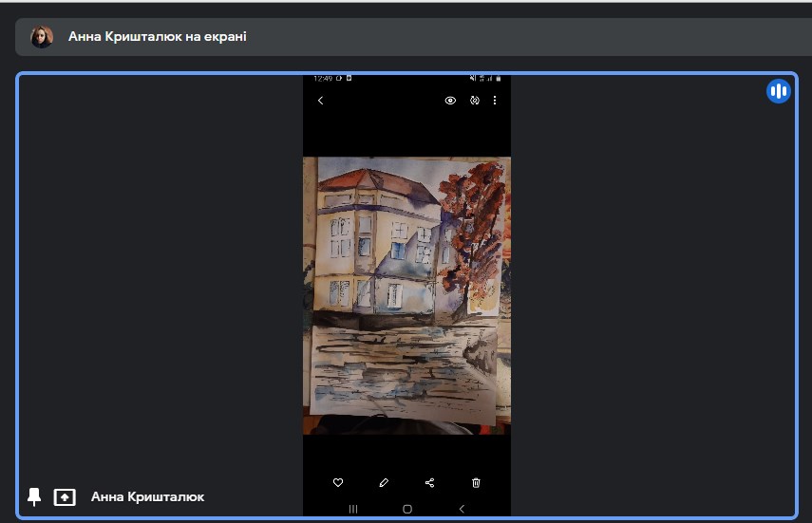Tap the Android recent apps button
The width and height of the screenshot is (812, 523).
[x=353, y=509]
